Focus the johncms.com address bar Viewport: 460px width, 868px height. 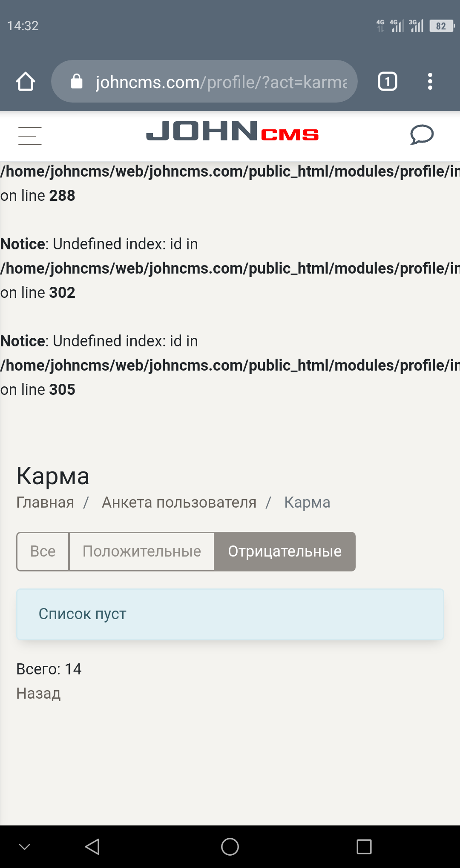tap(221, 82)
